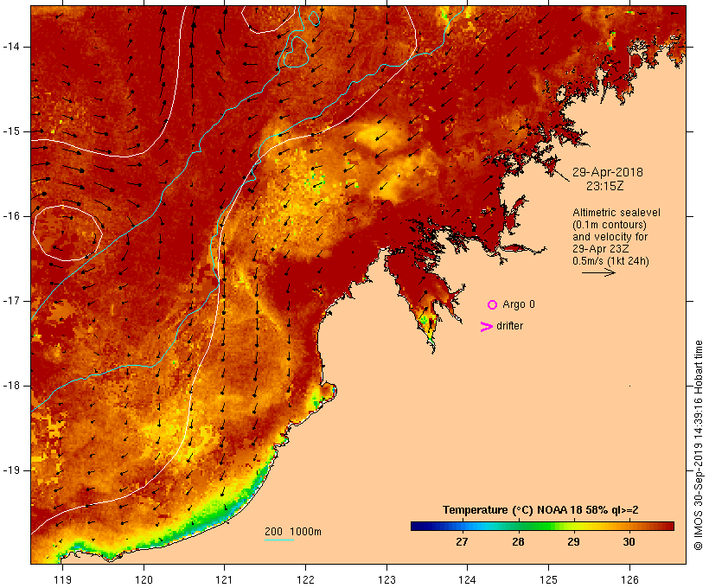Click the '29-Apr-2018' date text
This screenshot has height=588, width=709.
tap(607, 172)
